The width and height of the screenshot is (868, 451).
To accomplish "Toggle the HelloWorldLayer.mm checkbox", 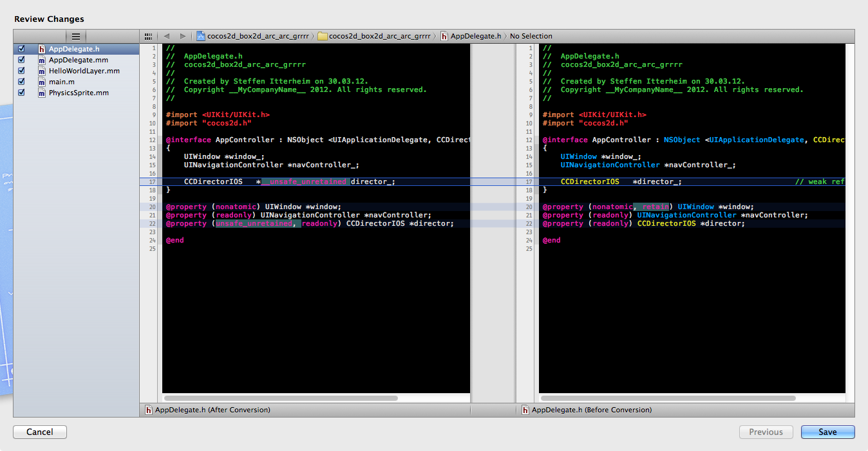I will coord(22,71).
